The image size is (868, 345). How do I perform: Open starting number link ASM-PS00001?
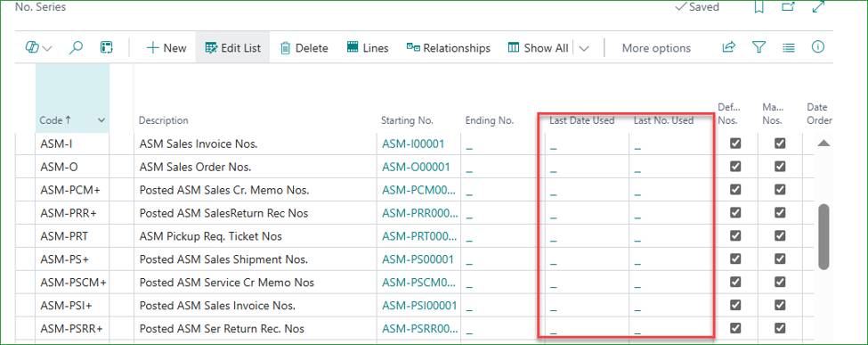[418, 259]
